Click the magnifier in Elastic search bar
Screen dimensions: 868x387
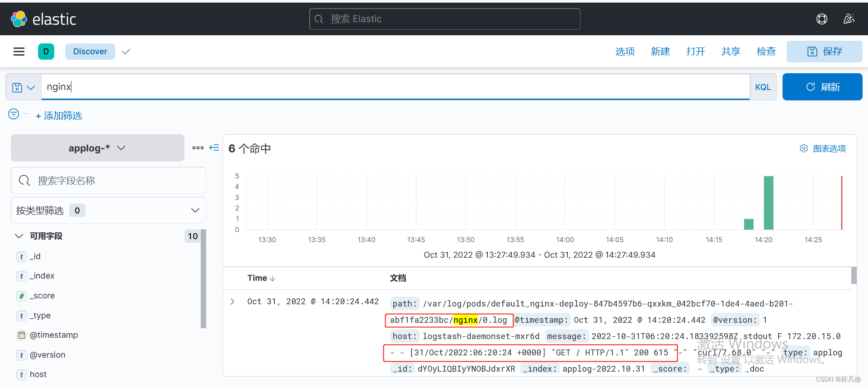point(319,19)
